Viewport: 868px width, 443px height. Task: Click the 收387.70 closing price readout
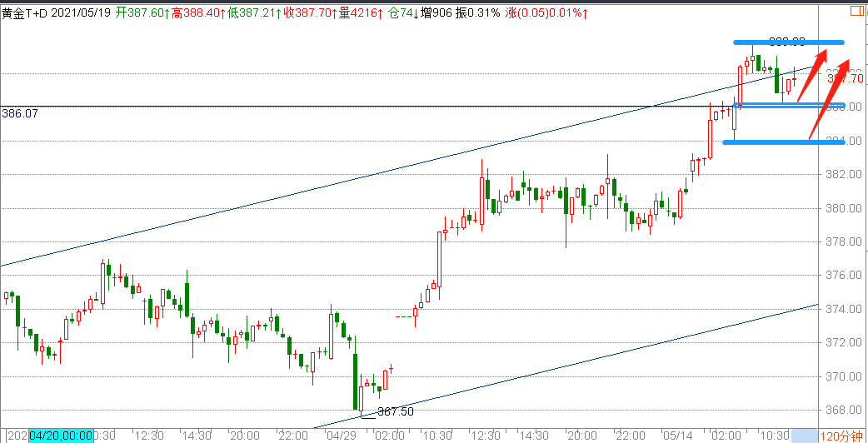(x=311, y=14)
